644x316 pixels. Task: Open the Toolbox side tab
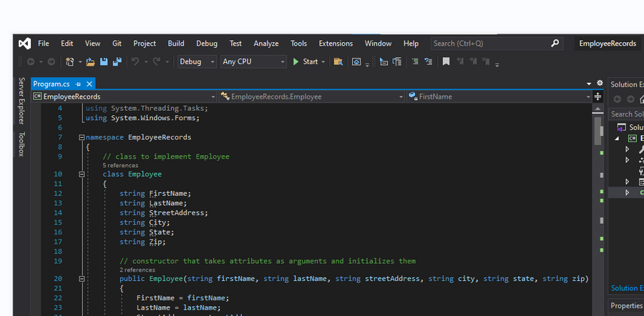(21, 144)
